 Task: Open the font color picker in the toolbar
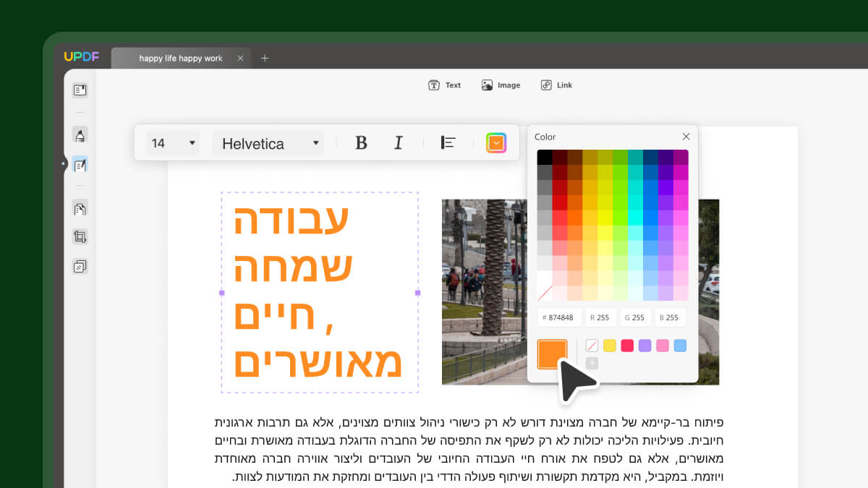pos(496,142)
